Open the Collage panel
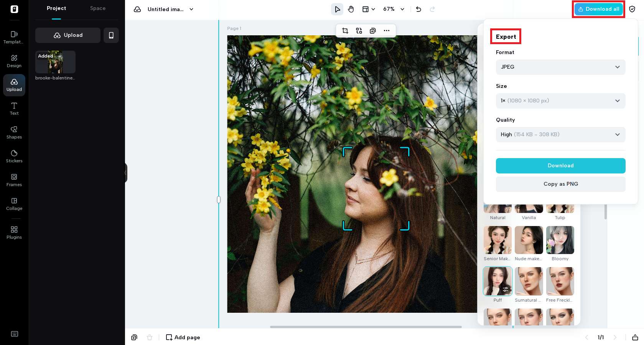The height and width of the screenshot is (345, 644). coord(14,204)
